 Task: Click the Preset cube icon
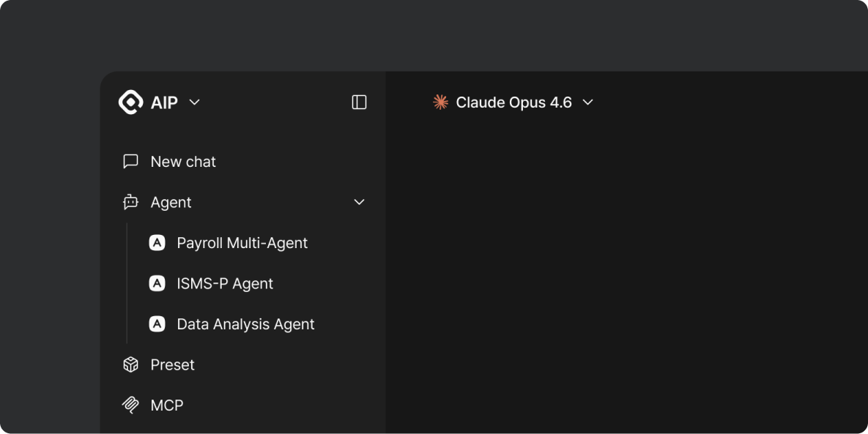tap(130, 364)
